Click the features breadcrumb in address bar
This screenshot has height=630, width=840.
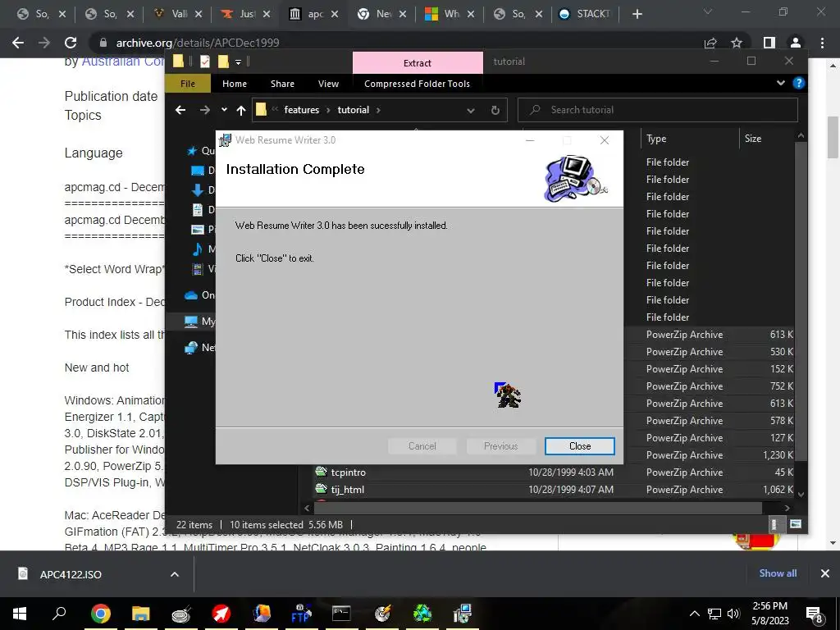tap(302, 110)
